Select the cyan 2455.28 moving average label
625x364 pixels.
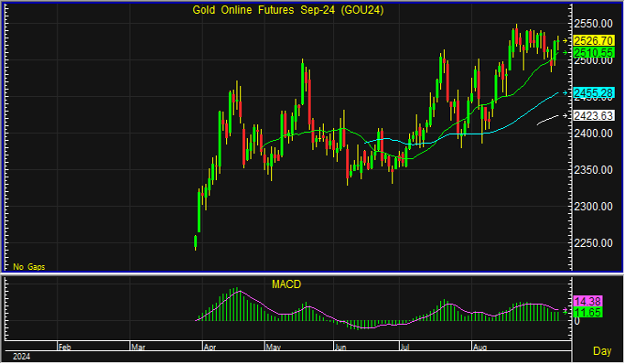pyautogui.click(x=593, y=93)
